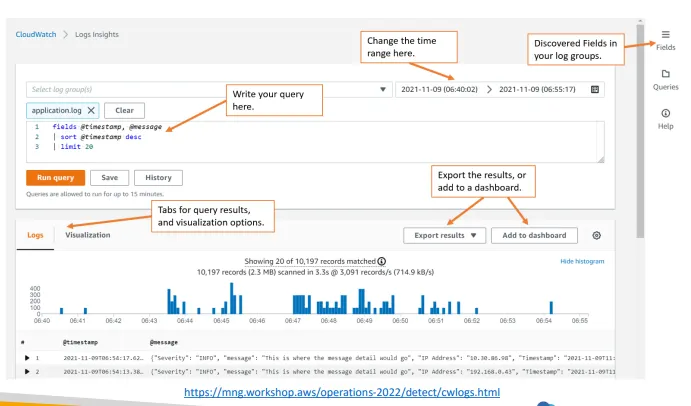691x406 pixels.
Task: Clear the selected log groups
Action: click(x=124, y=110)
